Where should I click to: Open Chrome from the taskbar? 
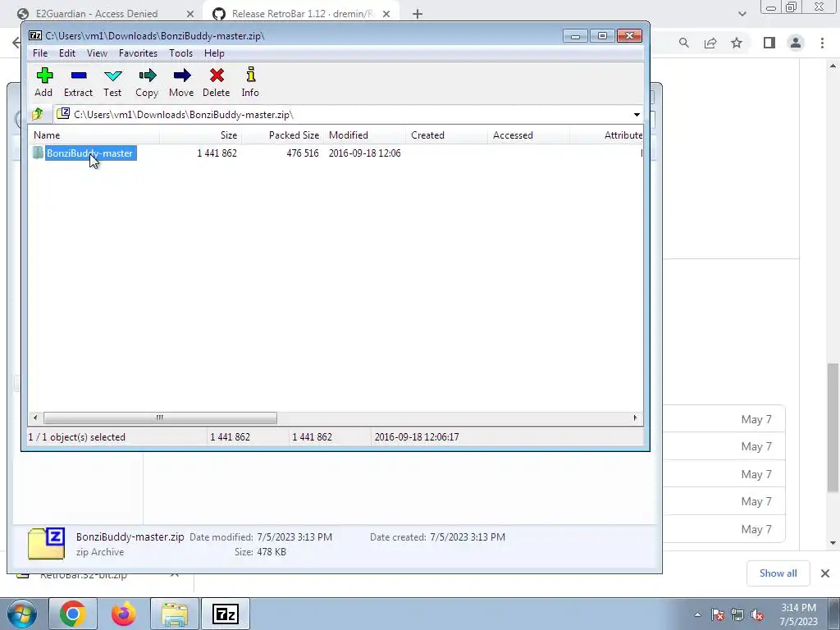point(73,614)
